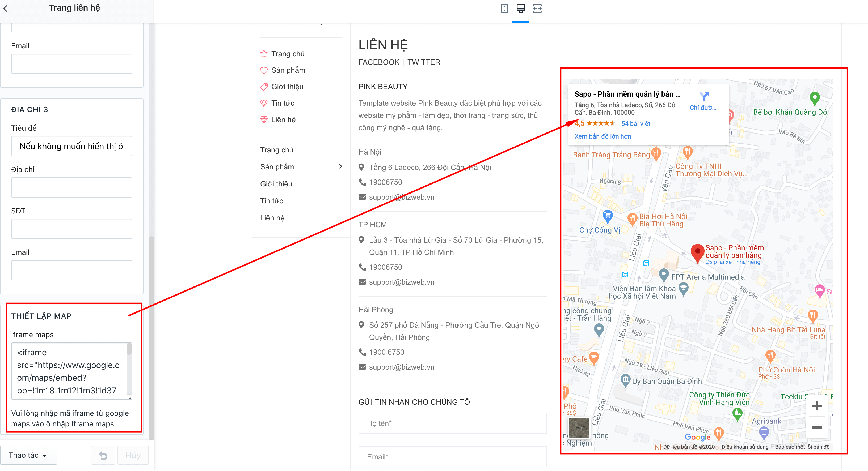Click the red Sapo map pin
This screenshot has width=868, height=471.
tap(697, 254)
